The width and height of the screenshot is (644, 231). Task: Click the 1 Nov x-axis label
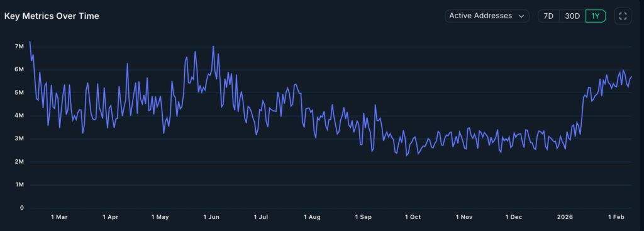[465, 217]
